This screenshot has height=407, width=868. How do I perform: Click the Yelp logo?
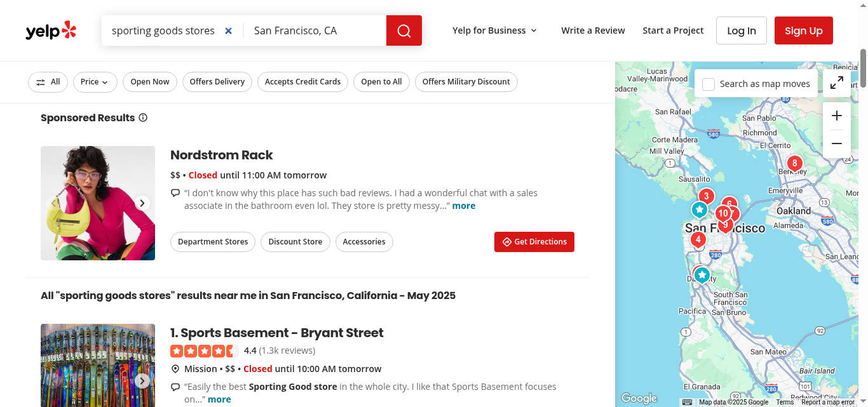point(51,30)
